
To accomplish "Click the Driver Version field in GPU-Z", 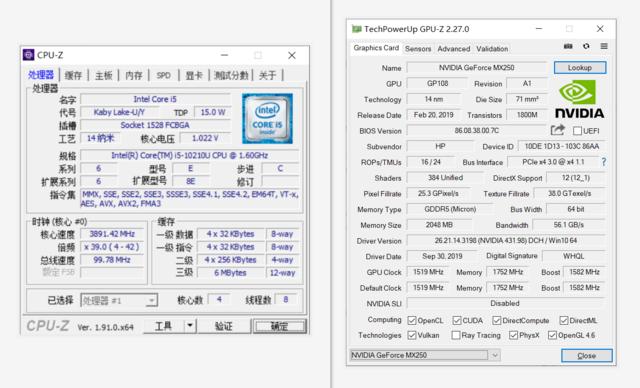I will pyautogui.click(x=506, y=241).
